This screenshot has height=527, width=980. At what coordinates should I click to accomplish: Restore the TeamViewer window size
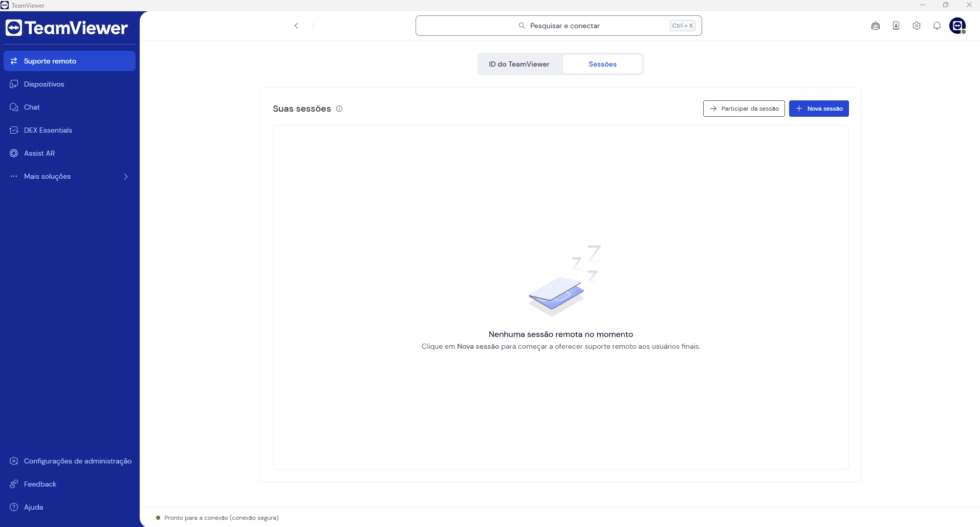coord(946,5)
